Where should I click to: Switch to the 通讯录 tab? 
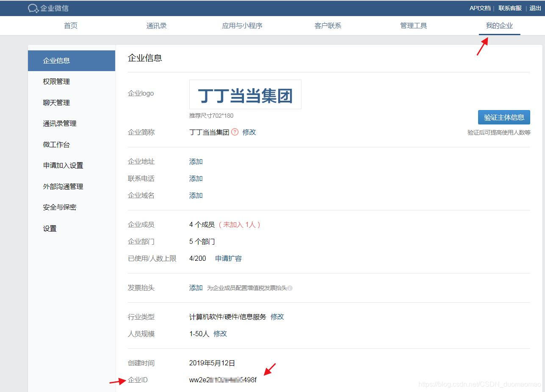coord(157,26)
